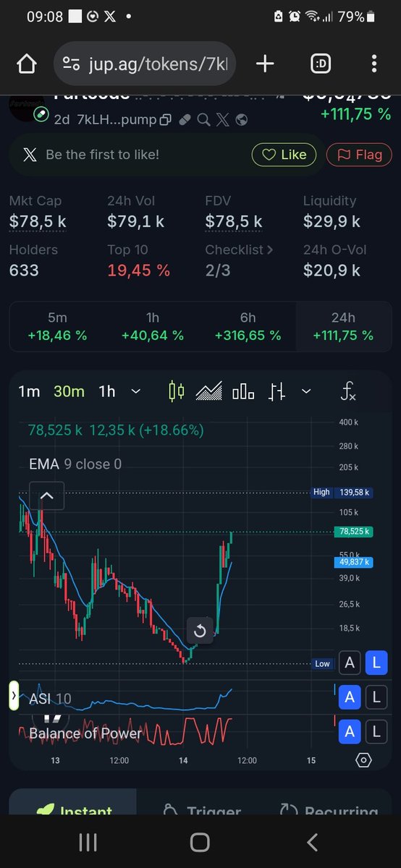Select candlestick chart style icon
Image resolution: width=401 pixels, height=868 pixels.
tap(176, 391)
